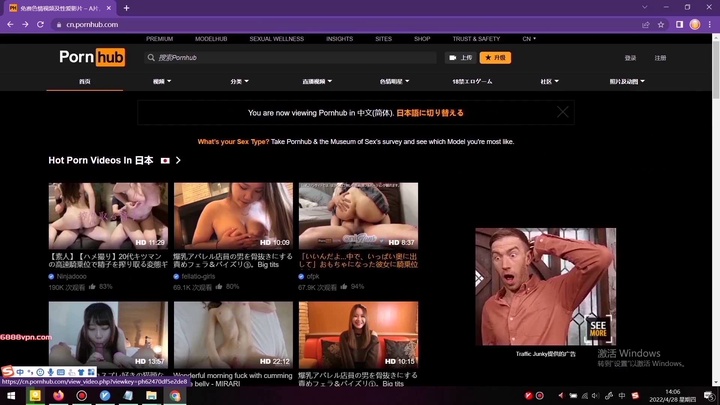Click the orange 升级 upgrade button
Viewport: 720px width, 405px height.
tap(495, 58)
